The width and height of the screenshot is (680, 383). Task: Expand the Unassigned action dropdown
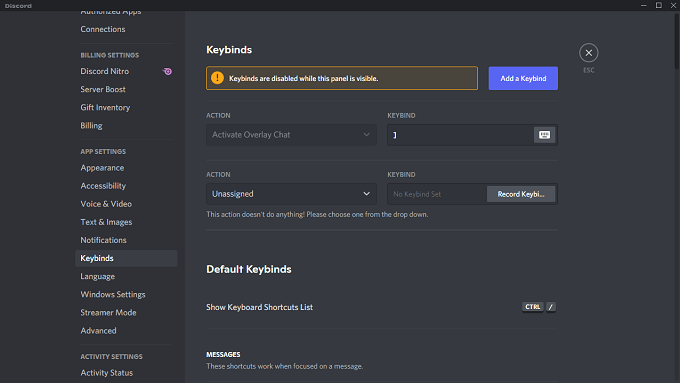(x=291, y=194)
